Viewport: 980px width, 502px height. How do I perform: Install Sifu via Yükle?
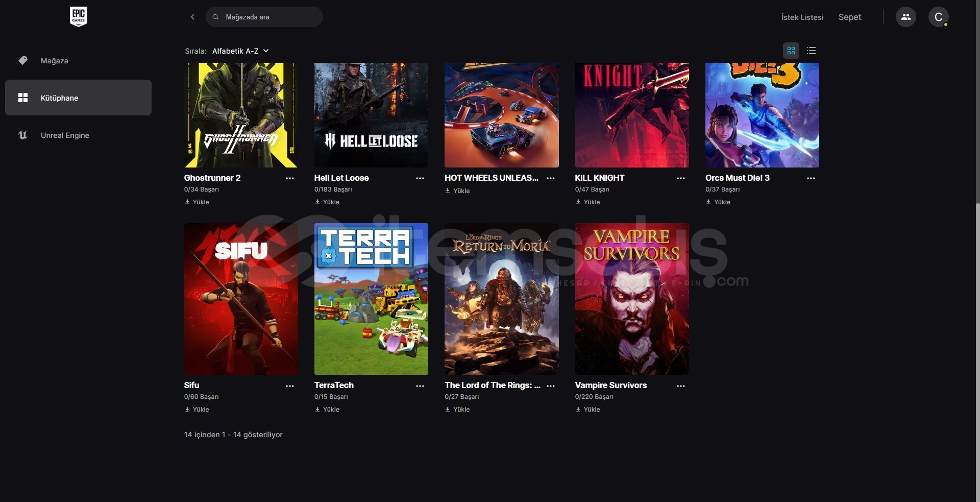point(197,409)
